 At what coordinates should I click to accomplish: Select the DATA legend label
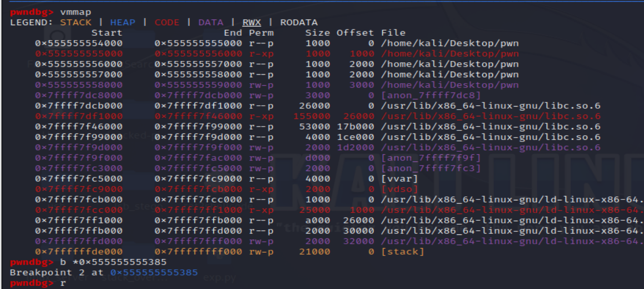coord(211,23)
